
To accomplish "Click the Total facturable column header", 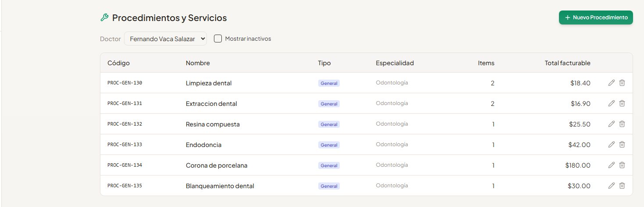I will click(x=568, y=63).
